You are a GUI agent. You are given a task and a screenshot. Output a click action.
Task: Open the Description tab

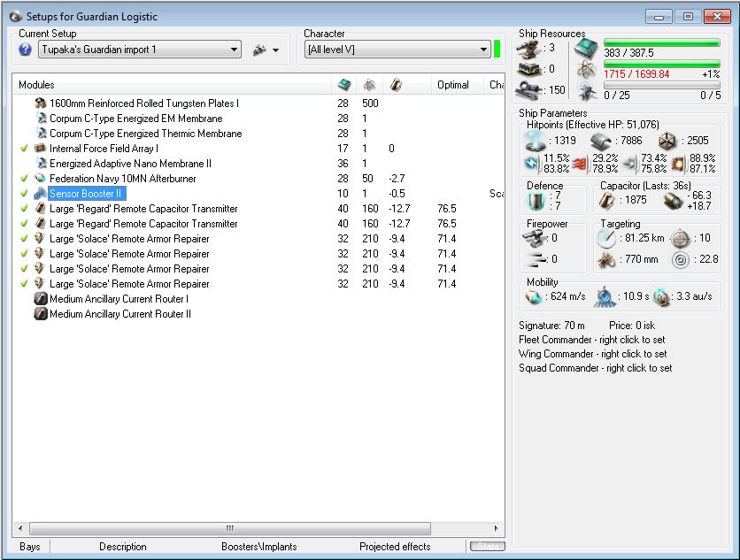tap(123, 547)
